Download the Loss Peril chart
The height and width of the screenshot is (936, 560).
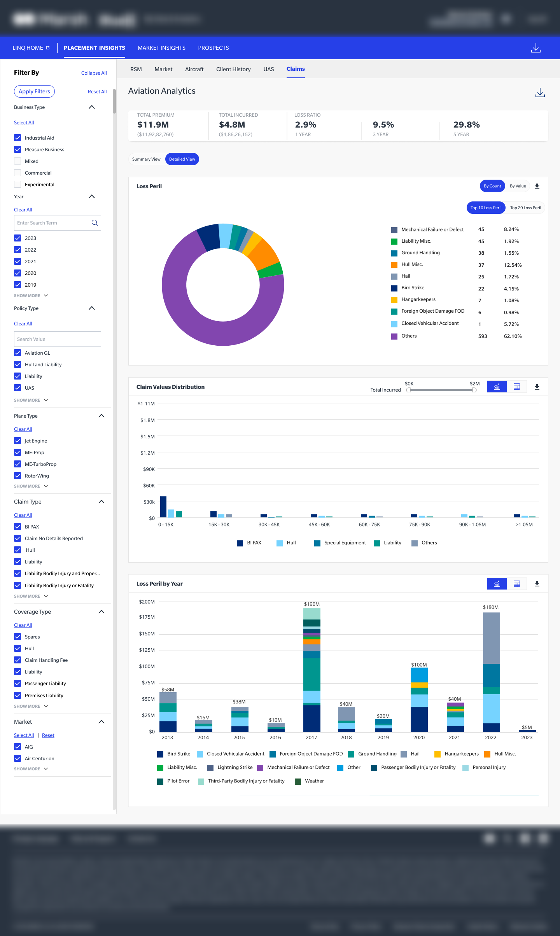537,186
